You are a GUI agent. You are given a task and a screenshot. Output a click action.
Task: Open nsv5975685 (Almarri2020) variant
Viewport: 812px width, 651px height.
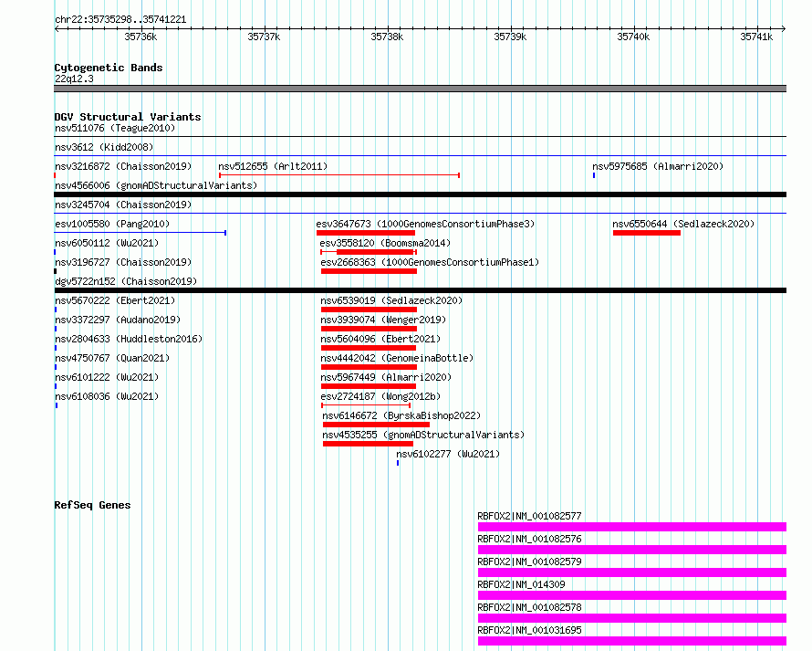[658, 166]
